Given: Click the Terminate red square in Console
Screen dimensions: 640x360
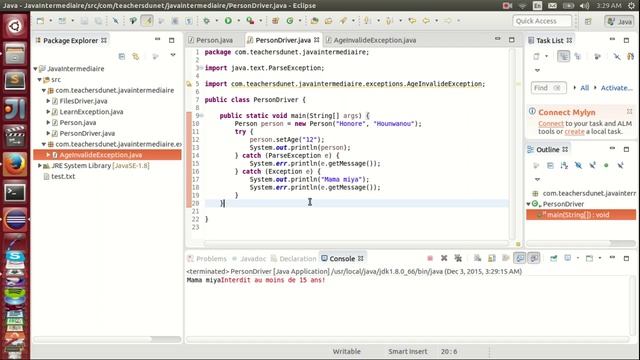Looking at the screenshot, I should 430,258.
